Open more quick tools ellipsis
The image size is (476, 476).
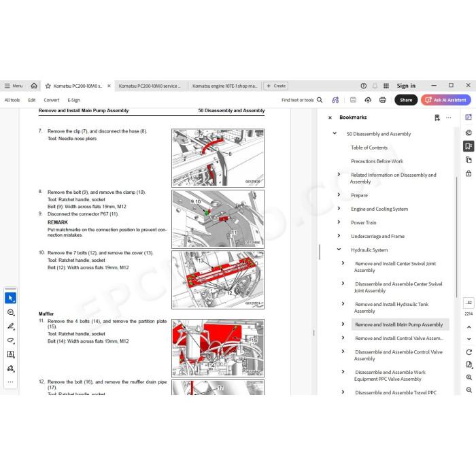(11, 382)
